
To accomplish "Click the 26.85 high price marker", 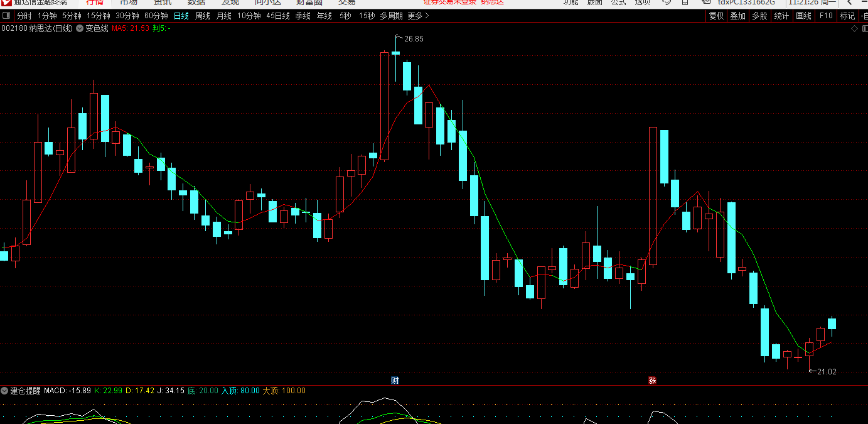I will tap(413, 39).
